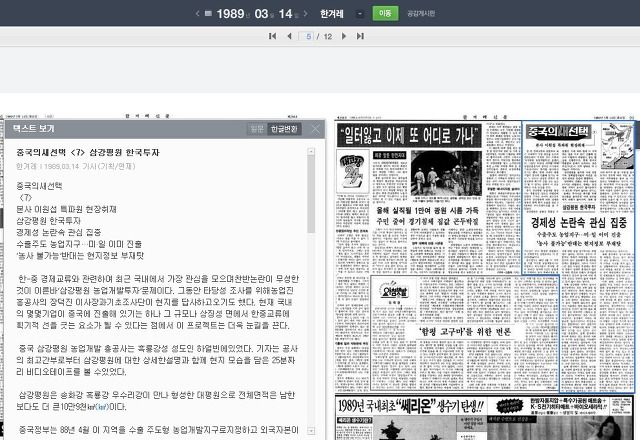Go to the previous date arrow
Image resolution: width=640 pixels, height=440 pixels.
point(198,13)
